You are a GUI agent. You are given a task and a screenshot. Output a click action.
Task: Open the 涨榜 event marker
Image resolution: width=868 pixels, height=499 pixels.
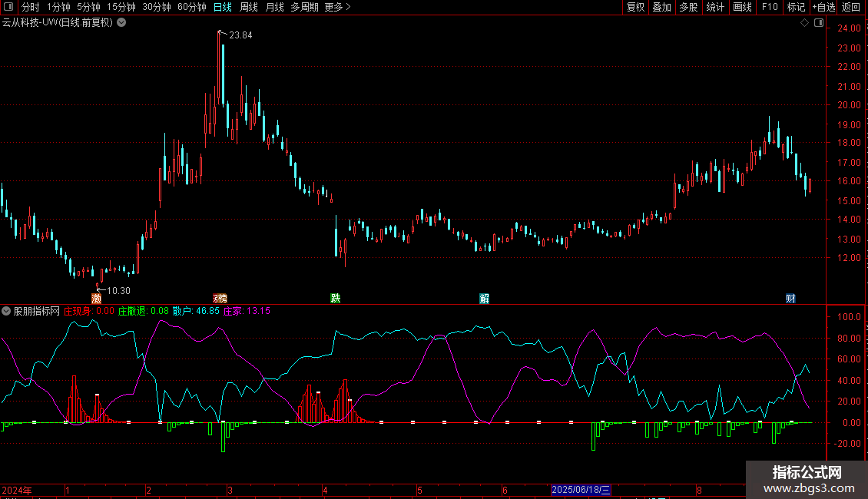click(220, 299)
